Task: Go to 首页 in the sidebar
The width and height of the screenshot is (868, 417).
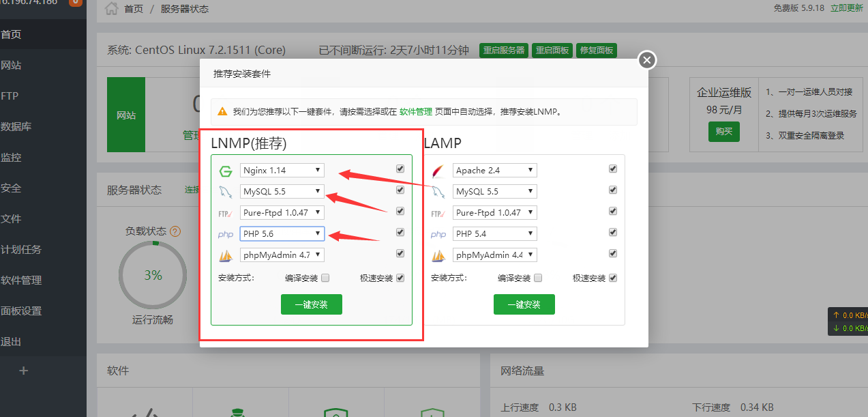Action: [43, 34]
